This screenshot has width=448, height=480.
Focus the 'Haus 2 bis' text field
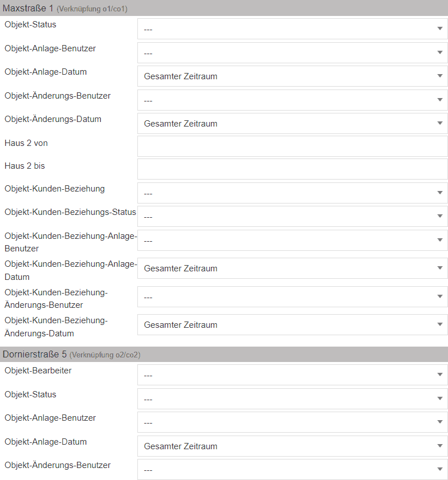click(292, 169)
